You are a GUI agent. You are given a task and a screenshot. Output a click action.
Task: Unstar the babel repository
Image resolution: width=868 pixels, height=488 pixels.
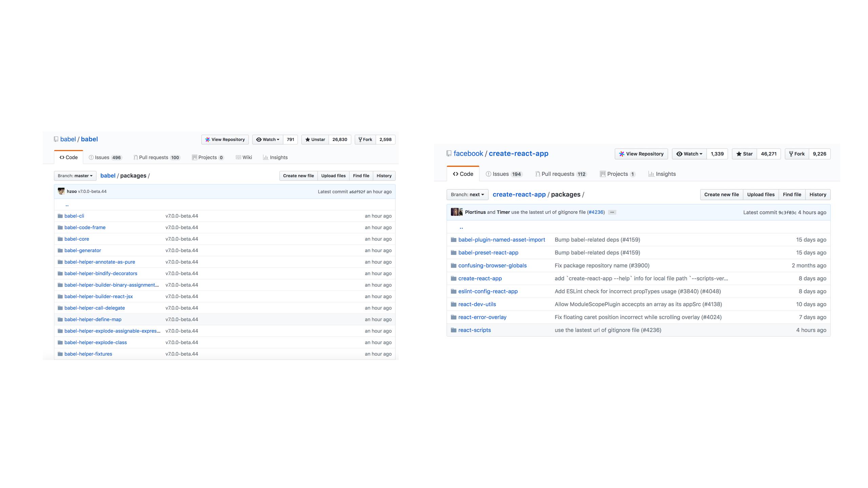tap(315, 140)
